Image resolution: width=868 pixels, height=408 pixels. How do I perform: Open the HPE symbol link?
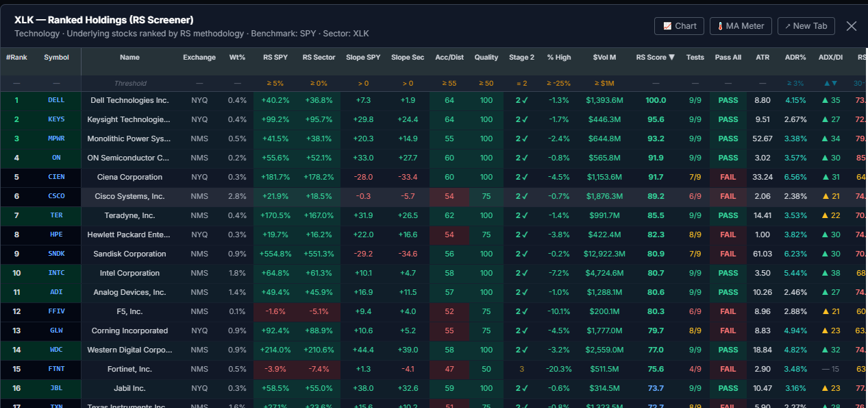point(56,235)
